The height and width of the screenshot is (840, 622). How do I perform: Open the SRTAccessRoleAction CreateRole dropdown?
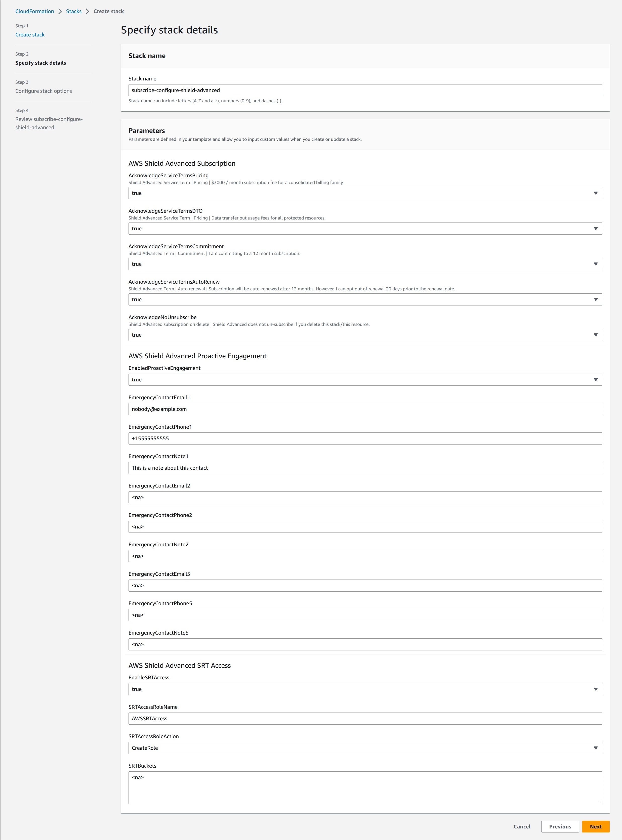[365, 748]
